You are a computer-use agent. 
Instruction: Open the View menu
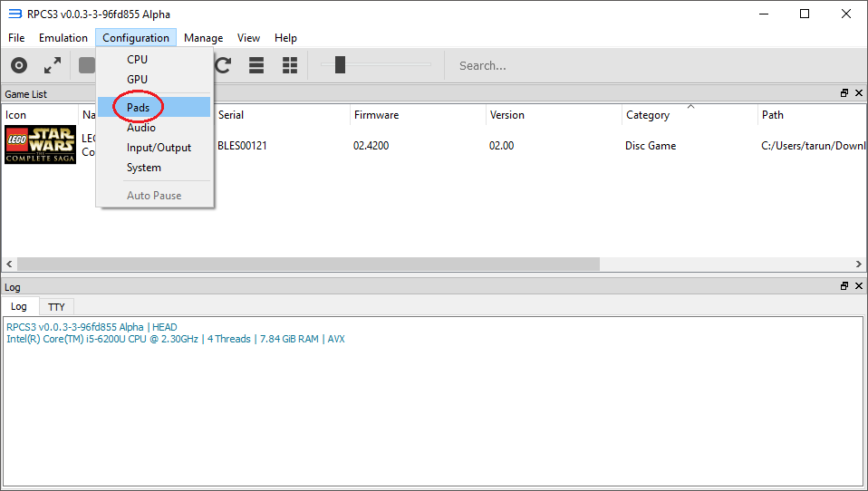click(248, 38)
